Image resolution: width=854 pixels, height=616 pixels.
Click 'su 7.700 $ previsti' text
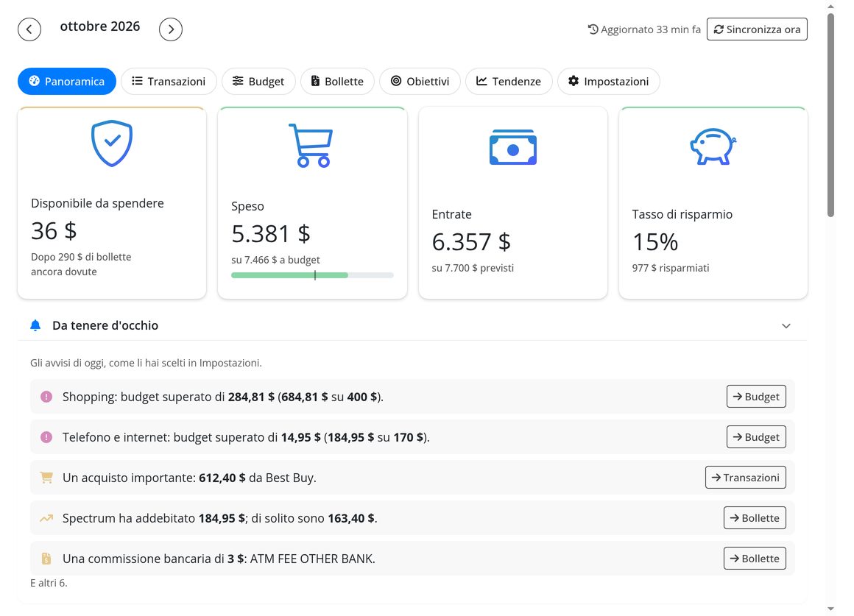coord(473,268)
